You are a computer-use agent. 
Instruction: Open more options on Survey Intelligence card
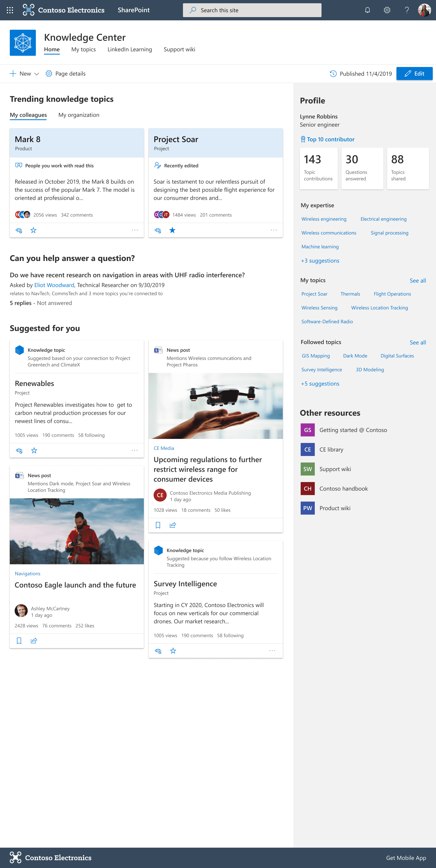[272, 651]
